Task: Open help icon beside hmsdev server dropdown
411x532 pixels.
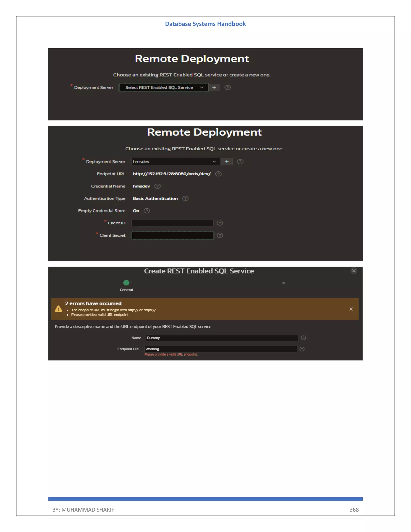Action: [x=240, y=161]
